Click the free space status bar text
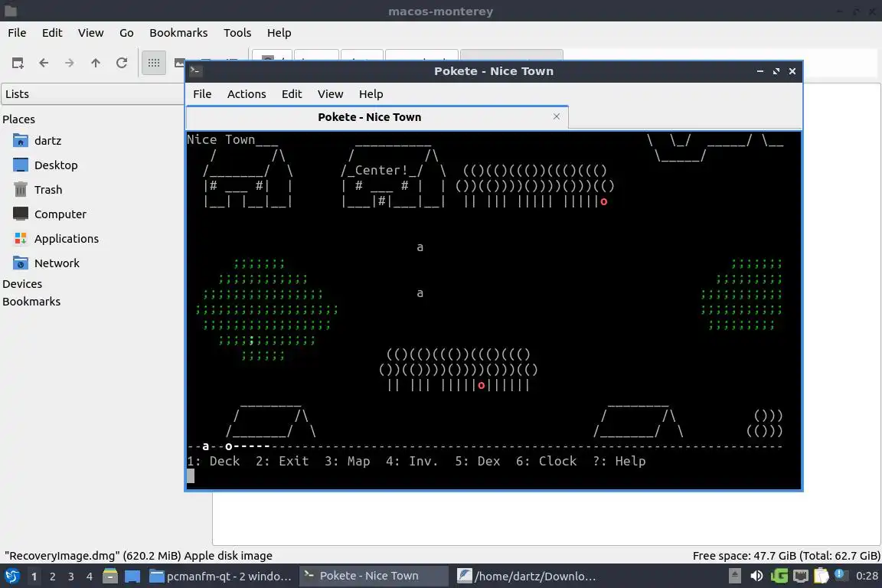882x588 pixels. (x=786, y=555)
